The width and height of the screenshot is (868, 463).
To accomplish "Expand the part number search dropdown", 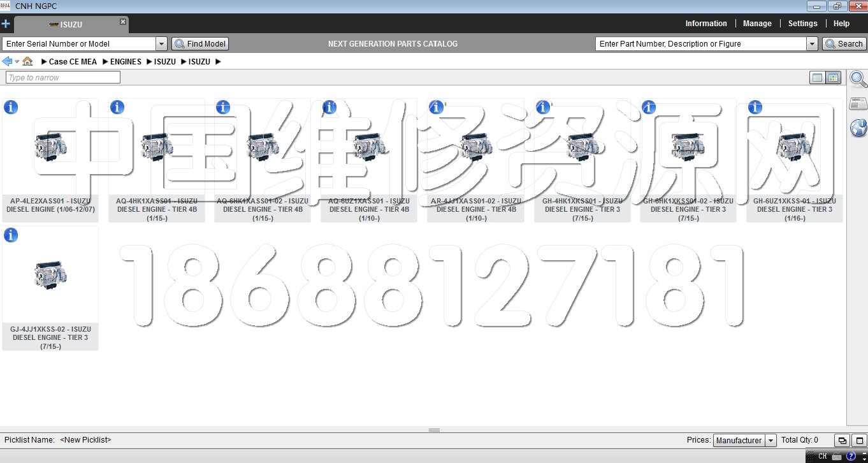I will coord(812,44).
